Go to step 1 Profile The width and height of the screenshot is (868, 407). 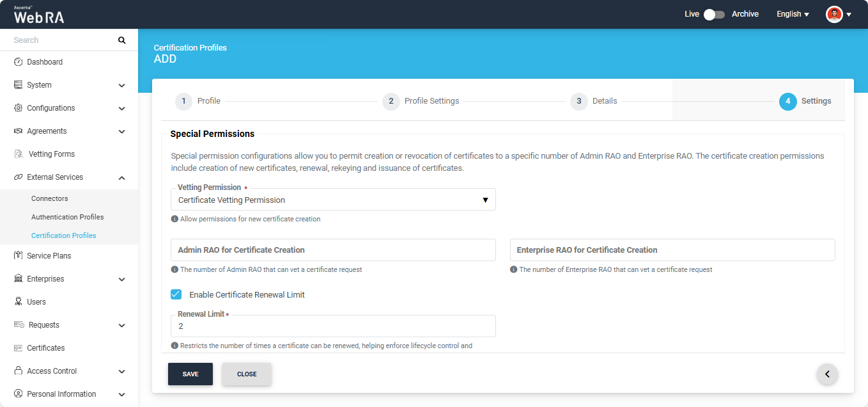click(198, 101)
